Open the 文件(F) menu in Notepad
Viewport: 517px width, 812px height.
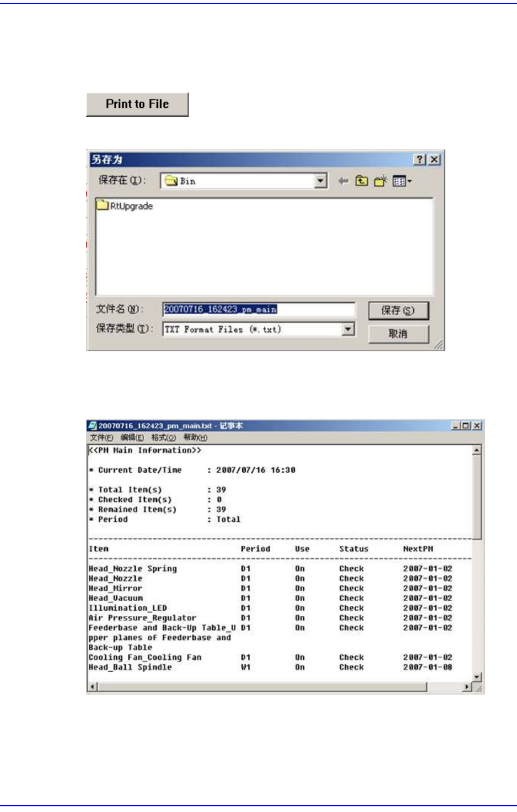tap(101, 437)
